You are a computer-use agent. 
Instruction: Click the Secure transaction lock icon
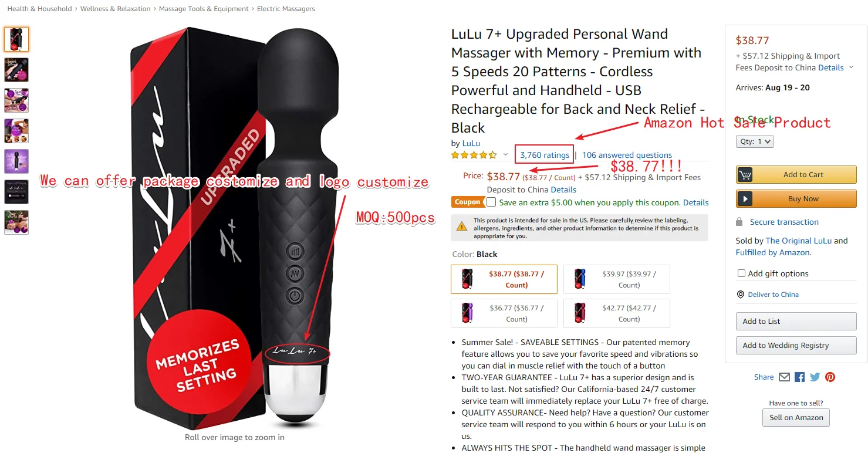pos(739,222)
